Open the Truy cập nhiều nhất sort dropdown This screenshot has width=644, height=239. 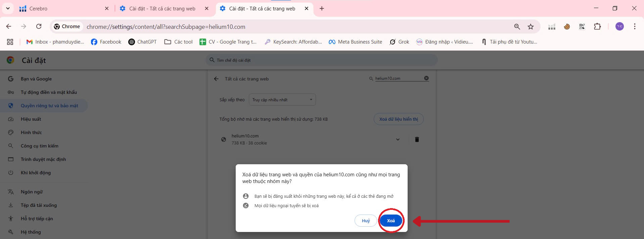click(x=282, y=100)
